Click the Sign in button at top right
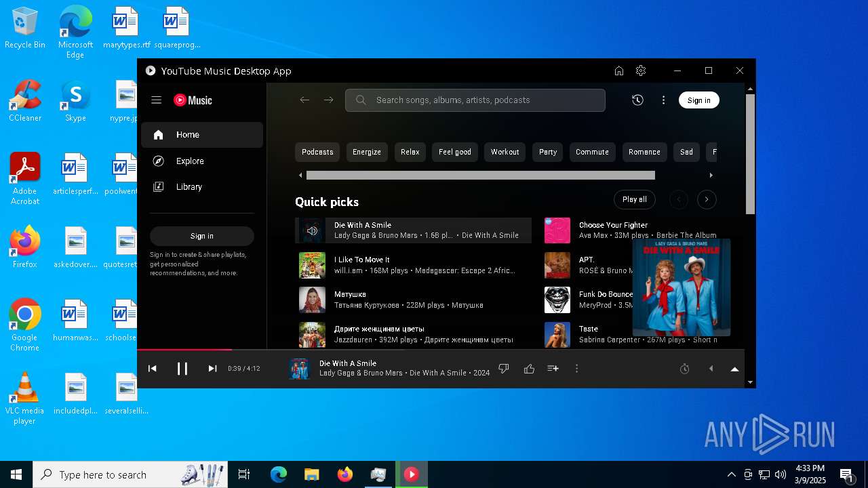This screenshot has width=868, height=488. click(x=698, y=100)
